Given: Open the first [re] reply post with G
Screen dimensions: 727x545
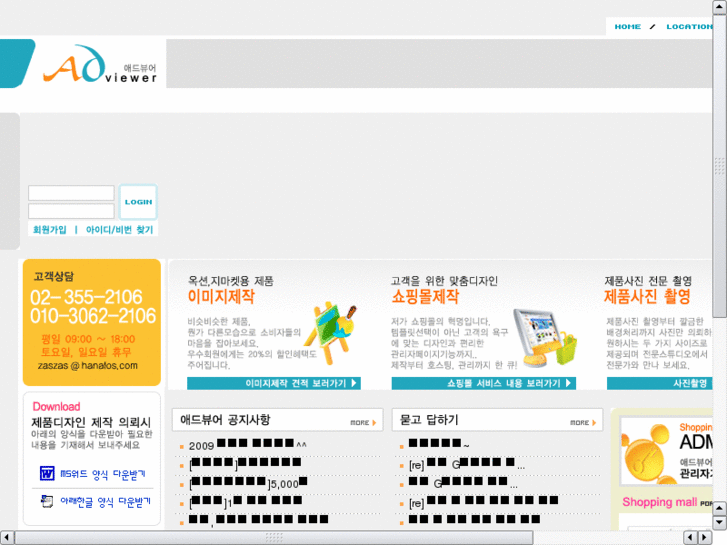Looking at the screenshot, I should pyautogui.click(x=467, y=464).
